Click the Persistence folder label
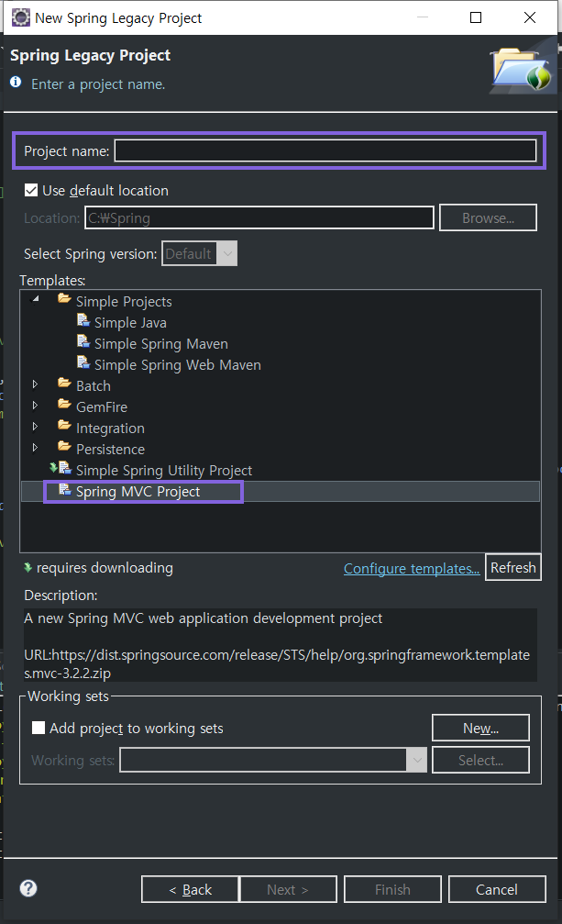This screenshot has width=562, height=924. coord(111,449)
